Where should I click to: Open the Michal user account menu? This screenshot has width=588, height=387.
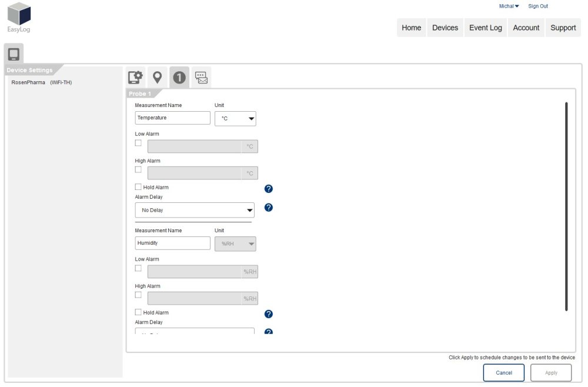click(509, 6)
